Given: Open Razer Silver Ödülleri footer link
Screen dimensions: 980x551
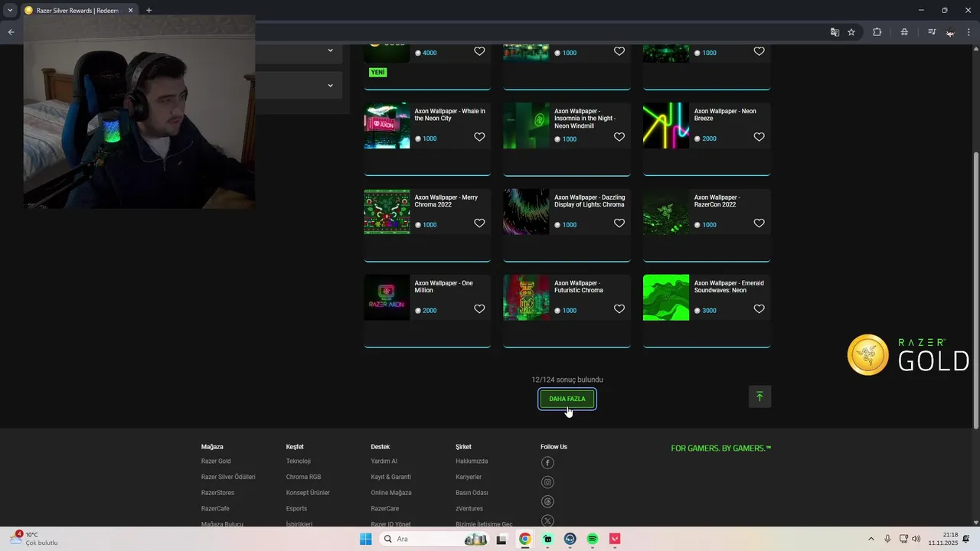Looking at the screenshot, I should point(228,477).
